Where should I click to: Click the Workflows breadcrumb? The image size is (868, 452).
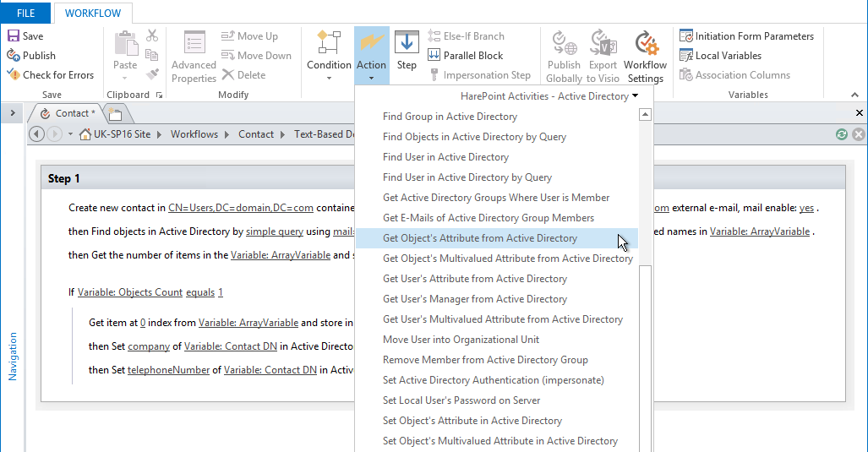(194, 134)
